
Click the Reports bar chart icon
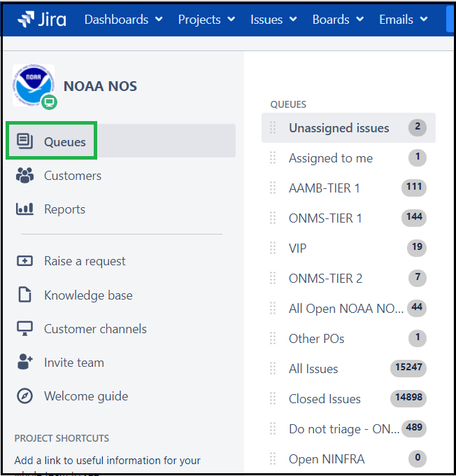[24, 209]
